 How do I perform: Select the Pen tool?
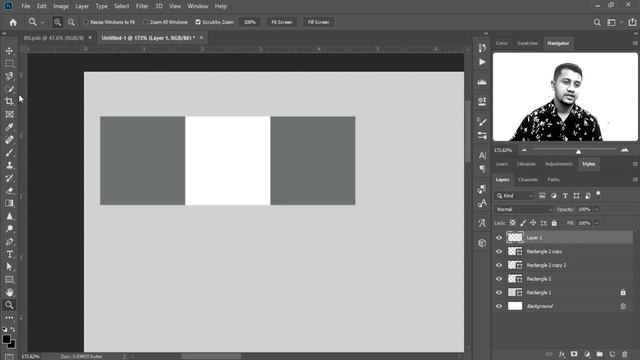pyautogui.click(x=9, y=242)
